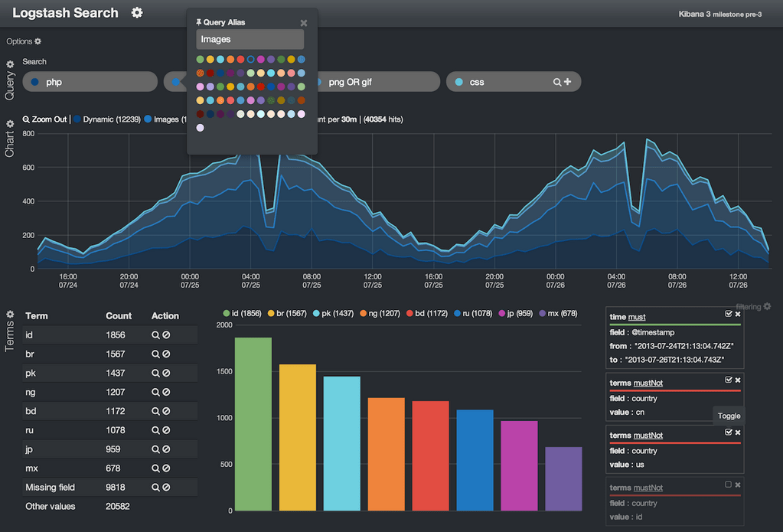Click the Zoom Out button above the chart
This screenshot has width=783, height=532.
44,119
